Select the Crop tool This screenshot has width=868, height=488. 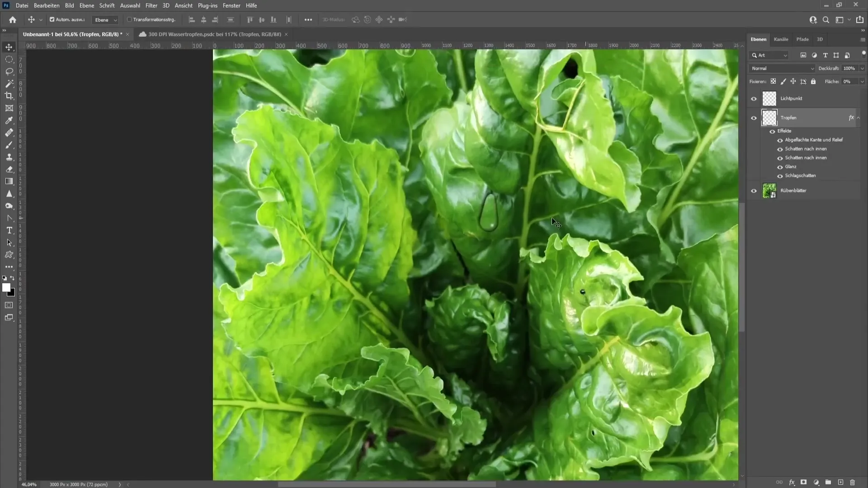point(9,96)
